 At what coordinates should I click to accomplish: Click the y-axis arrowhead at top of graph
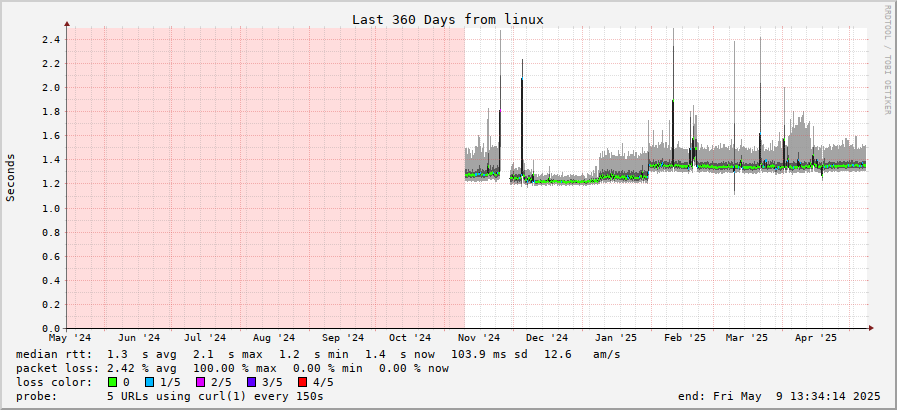[x=67, y=24]
